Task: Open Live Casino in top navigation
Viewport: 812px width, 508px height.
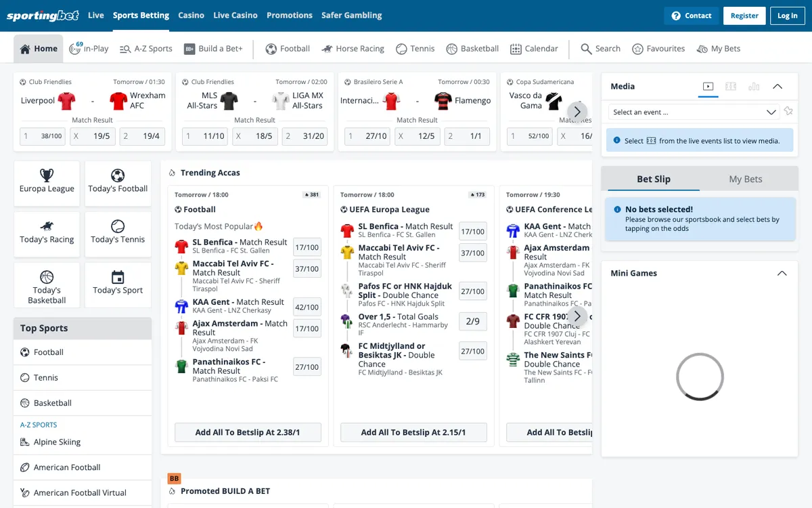Action: tap(235, 15)
